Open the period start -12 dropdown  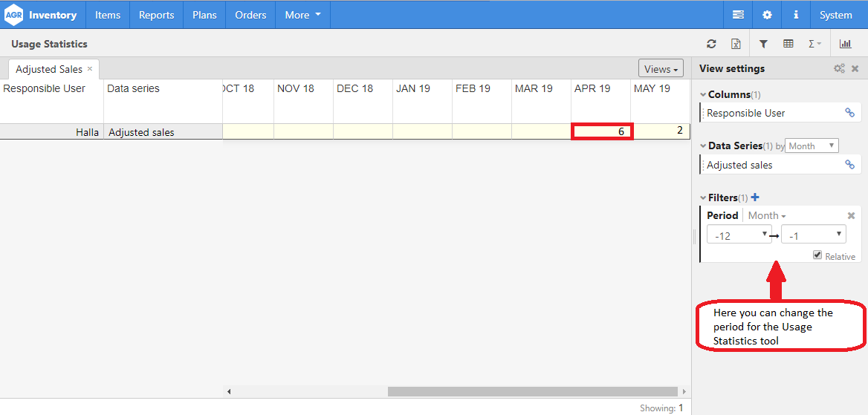tap(739, 235)
